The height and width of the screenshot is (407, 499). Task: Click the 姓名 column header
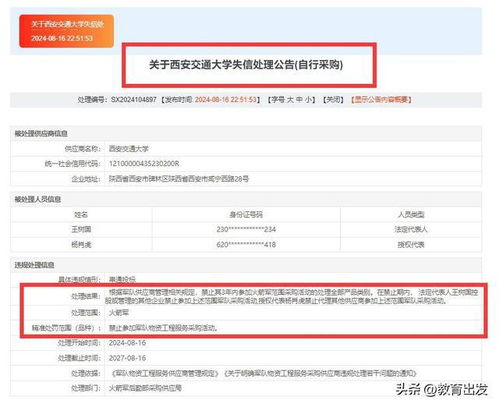click(x=81, y=214)
